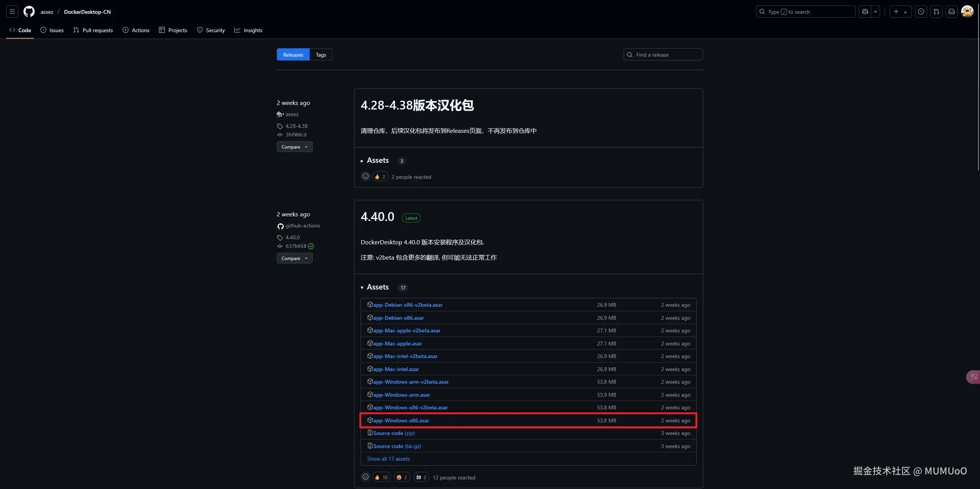Click the Find a release field
The width and height of the screenshot is (980, 489).
663,54
